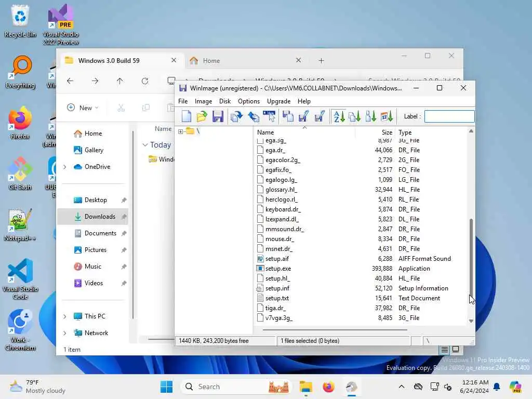
Task: Select the egalogo.lg_ file
Action: coord(281,179)
